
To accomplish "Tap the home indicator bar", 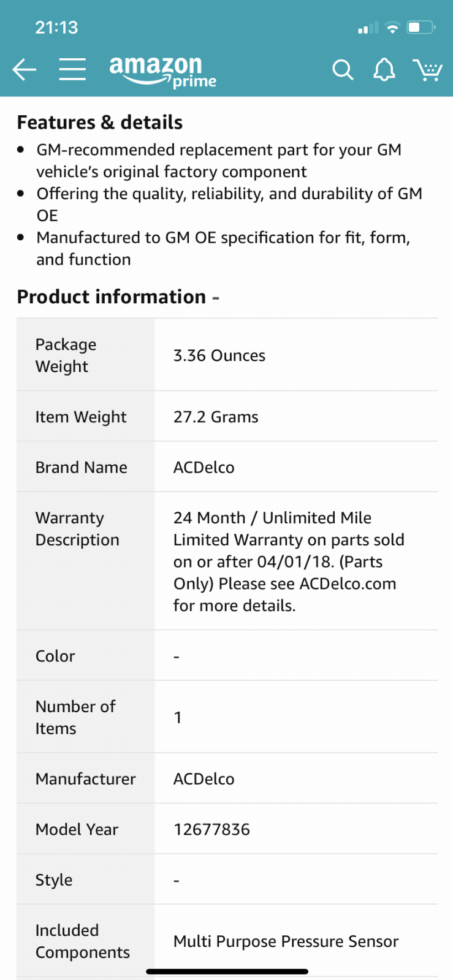I will [x=227, y=971].
